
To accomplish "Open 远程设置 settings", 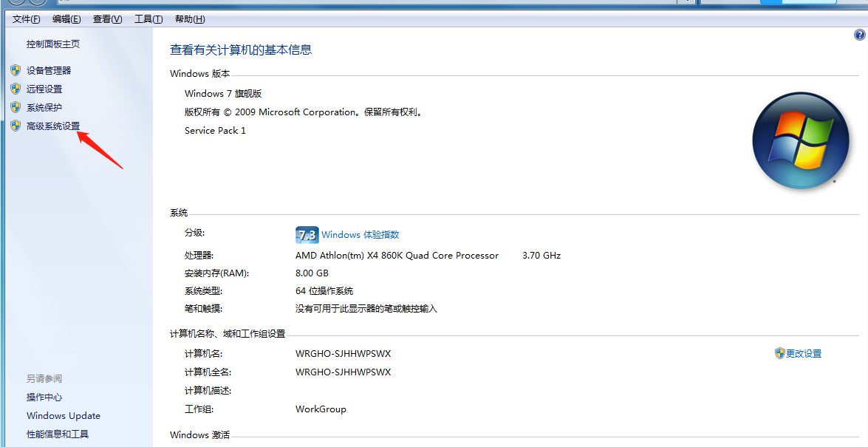I will click(x=44, y=89).
